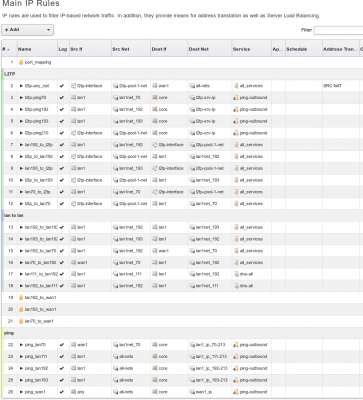Click the l2tp-pool-1-net source network icon in rule 6
The width and height of the screenshot is (363, 400).
pyautogui.click(x=115, y=133)
